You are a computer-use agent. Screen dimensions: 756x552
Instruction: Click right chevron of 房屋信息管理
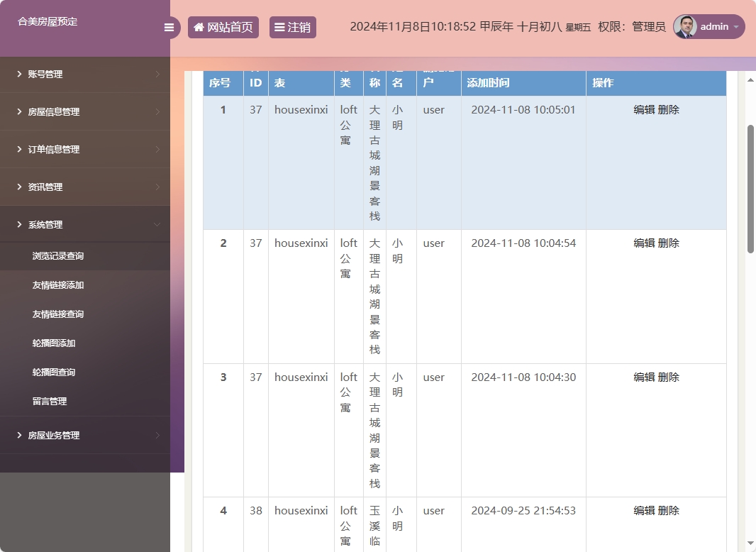click(x=157, y=111)
